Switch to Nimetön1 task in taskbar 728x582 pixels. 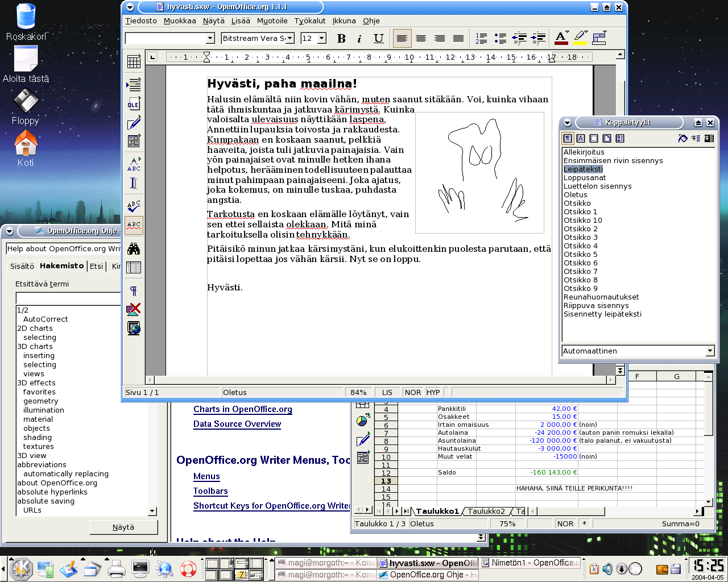click(x=531, y=563)
